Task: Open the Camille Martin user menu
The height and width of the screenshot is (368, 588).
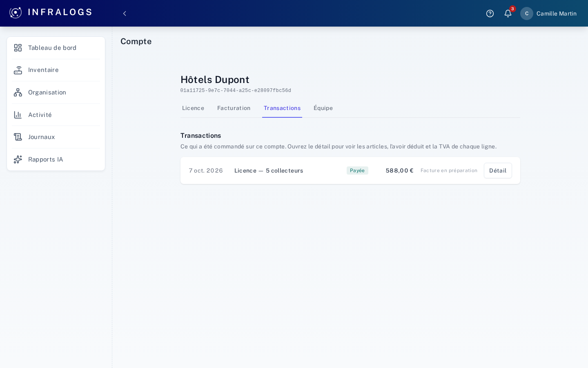Action: 548,13
